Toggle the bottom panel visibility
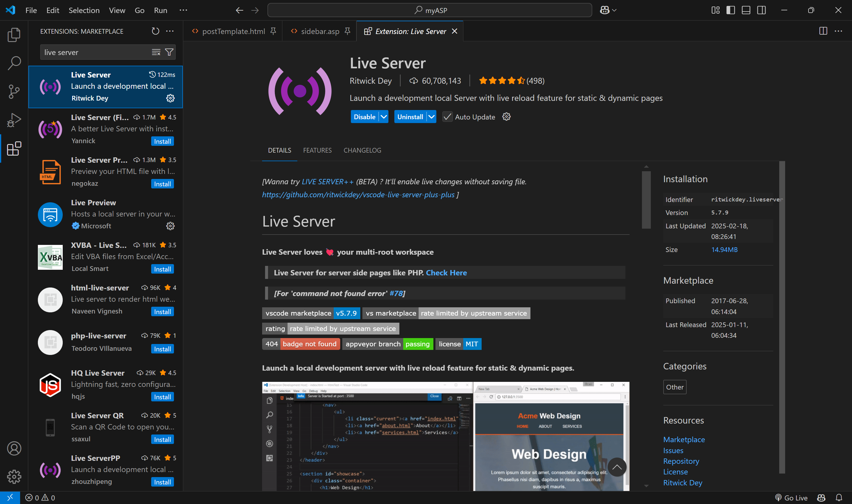 click(746, 10)
